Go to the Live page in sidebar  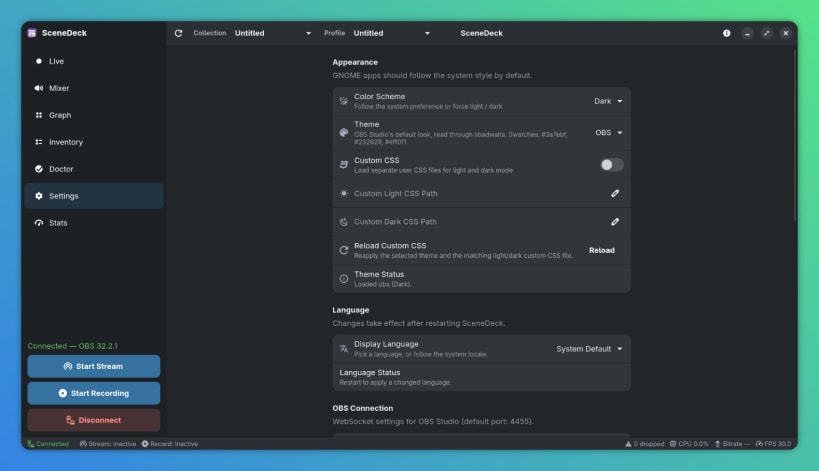tap(94, 61)
